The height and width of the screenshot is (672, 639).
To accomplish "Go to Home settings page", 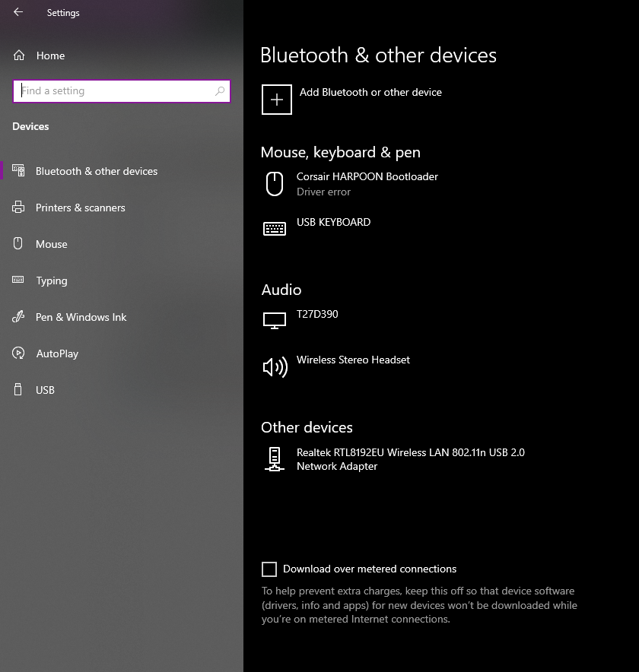I will point(51,55).
